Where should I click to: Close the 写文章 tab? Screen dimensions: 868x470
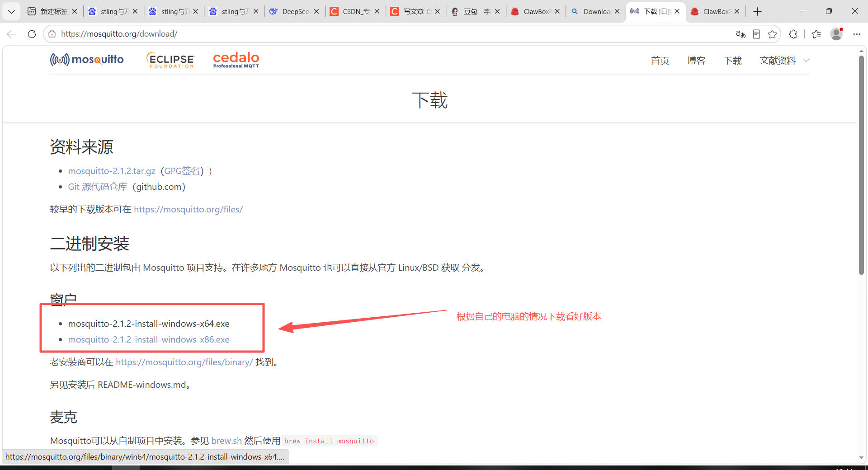click(x=437, y=11)
